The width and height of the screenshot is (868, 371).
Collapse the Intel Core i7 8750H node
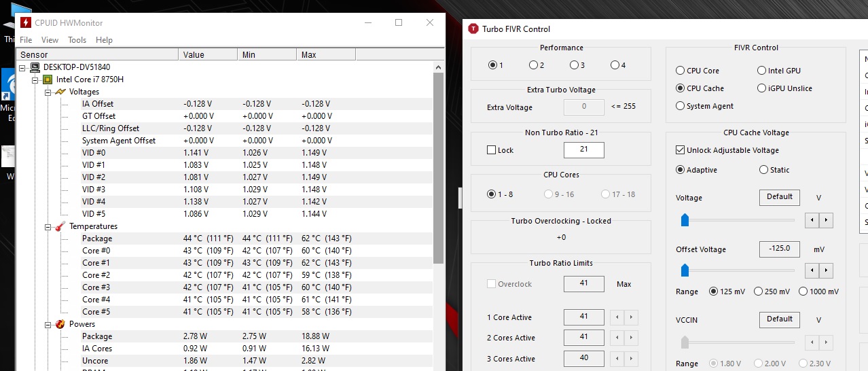35,79
